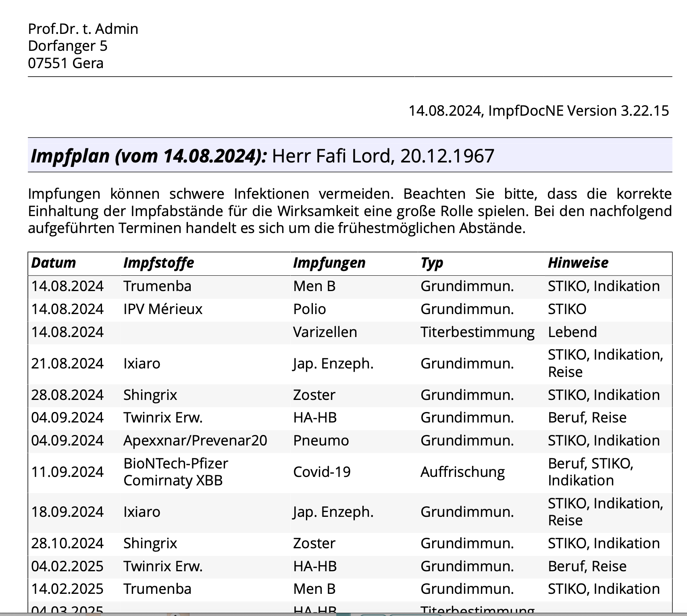
Task: Click 'Zoster' in the 28.10.2024 row
Action: [x=314, y=543]
